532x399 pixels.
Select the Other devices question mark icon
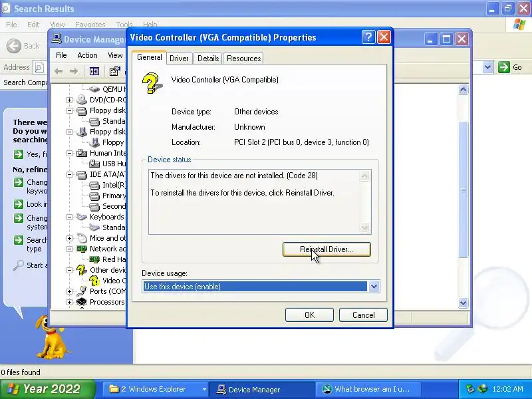81,270
